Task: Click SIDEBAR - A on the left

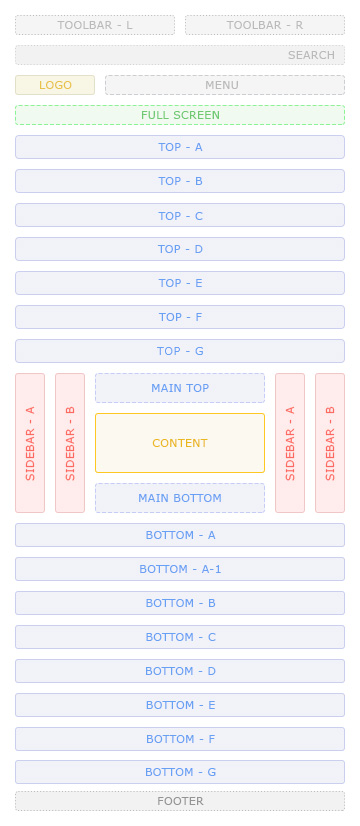Action: click(x=30, y=443)
